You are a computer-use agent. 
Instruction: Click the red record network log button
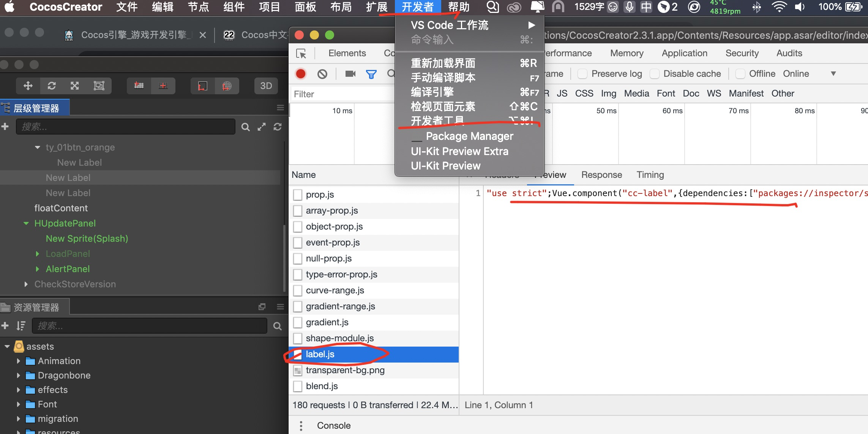(301, 74)
